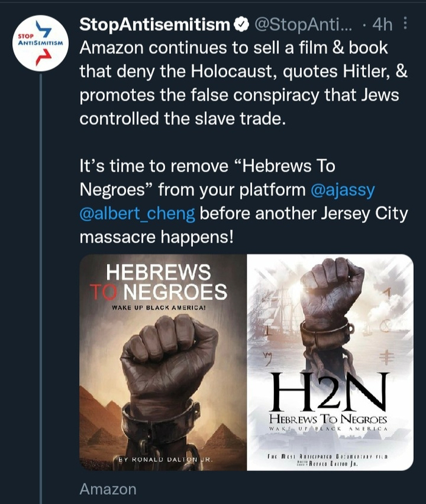
Task: Click the "By Ronald Dalton Jr." author line
Action: [x=163, y=458]
